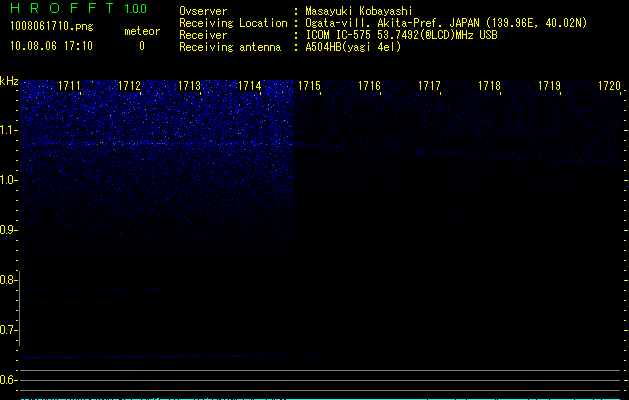Viewport: 629px width, 400px height.
Task: Click the version number 1.0.0
Action: tap(136, 8)
